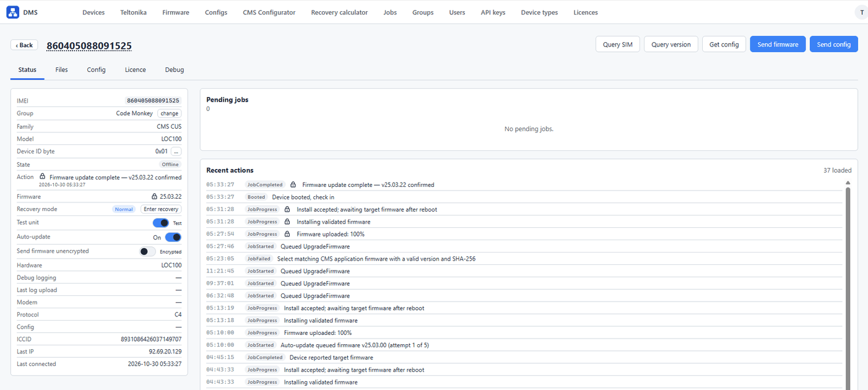
Task: Click the Offline state badge
Action: (170, 164)
